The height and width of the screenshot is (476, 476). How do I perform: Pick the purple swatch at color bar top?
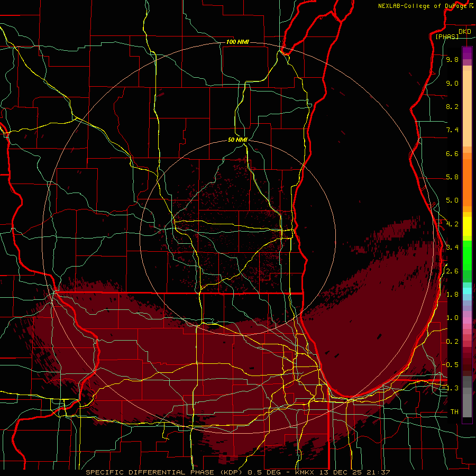[x=467, y=53]
